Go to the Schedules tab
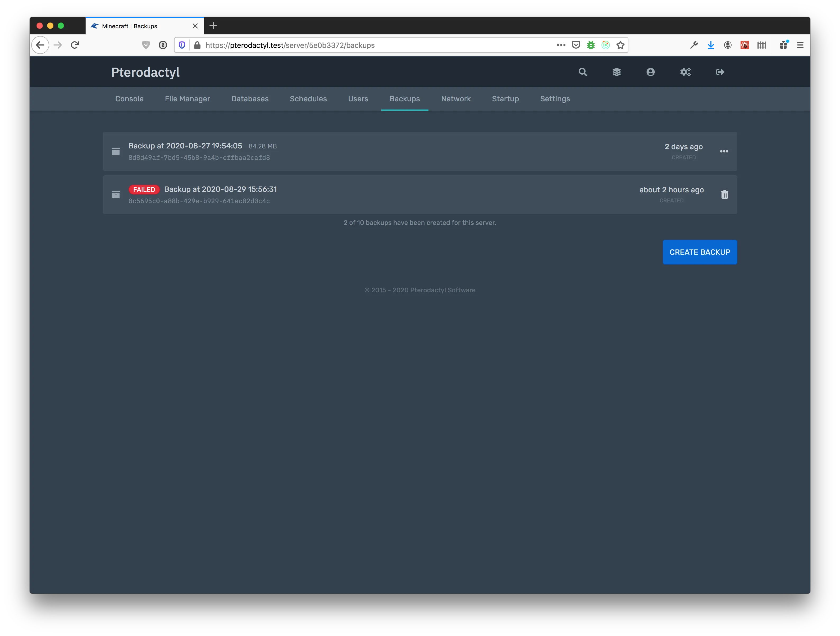 [308, 99]
